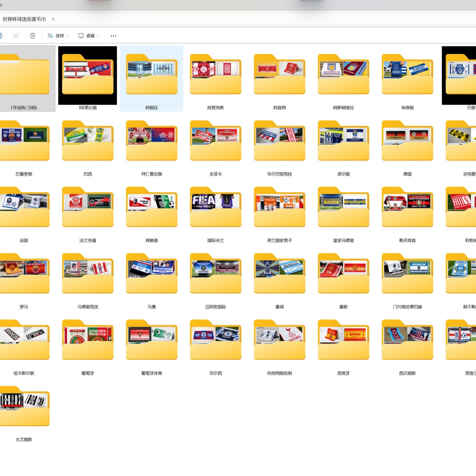Click the 尤文图斯 folder name label
The height and width of the screenshot is (476, 476).
pos(24,440)
